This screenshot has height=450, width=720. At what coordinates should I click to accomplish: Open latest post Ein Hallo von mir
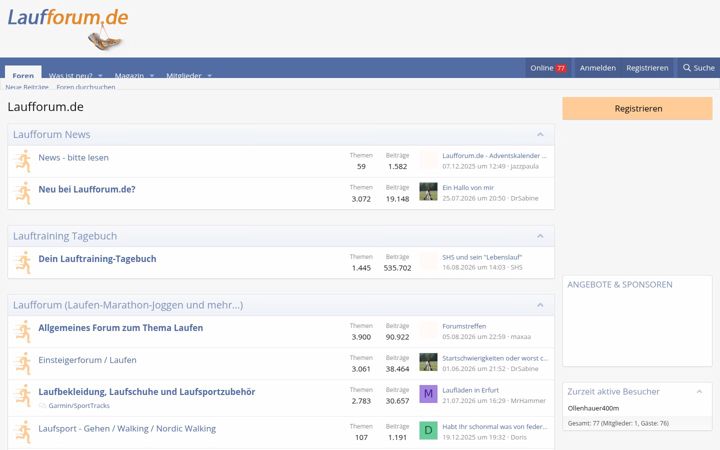468,187
